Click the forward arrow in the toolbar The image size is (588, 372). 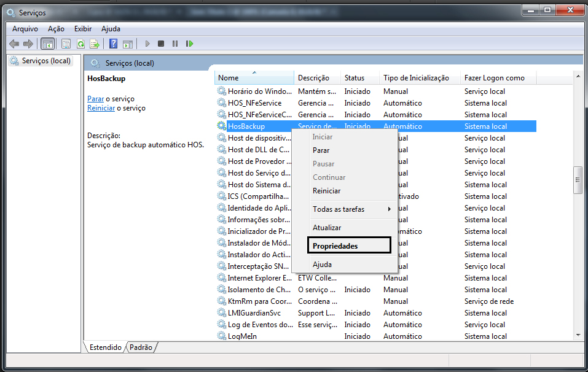28,44
